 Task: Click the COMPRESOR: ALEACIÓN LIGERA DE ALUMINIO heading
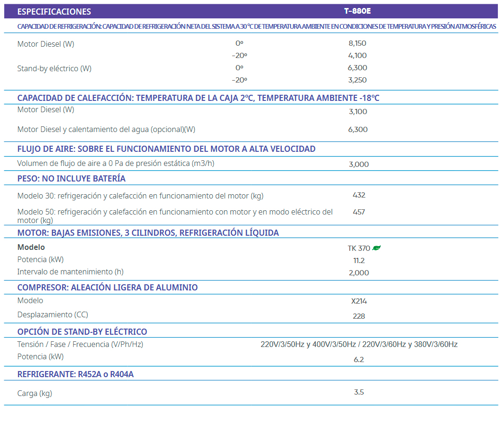point(108,288)
